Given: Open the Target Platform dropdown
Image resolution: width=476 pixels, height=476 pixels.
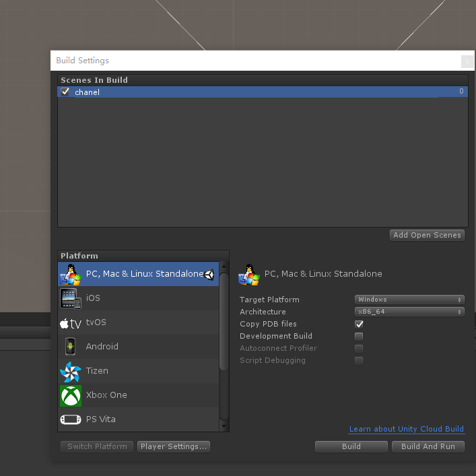Looking at the screenshot, I should (409, 300).
